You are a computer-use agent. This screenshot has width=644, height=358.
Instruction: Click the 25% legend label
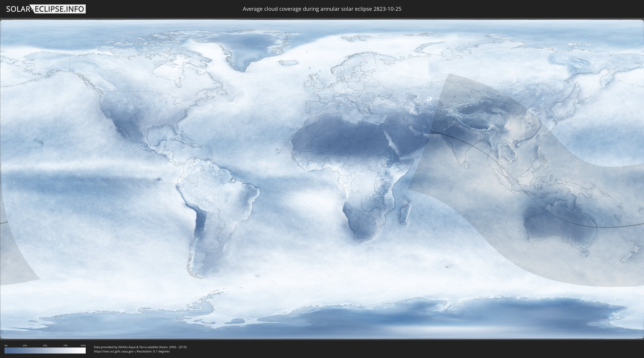coord(25,345)
